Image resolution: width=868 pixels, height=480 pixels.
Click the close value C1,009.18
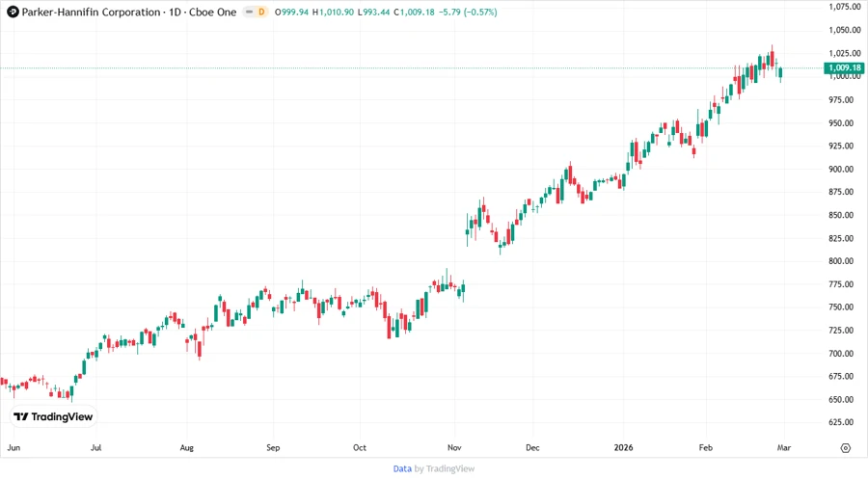click(414, 12)
